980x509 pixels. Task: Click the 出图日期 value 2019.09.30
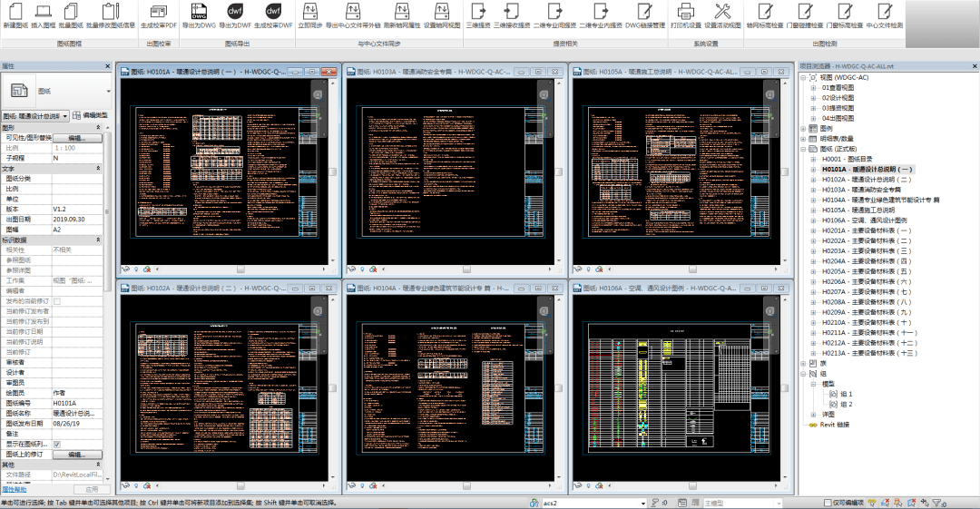coord(77,220)
